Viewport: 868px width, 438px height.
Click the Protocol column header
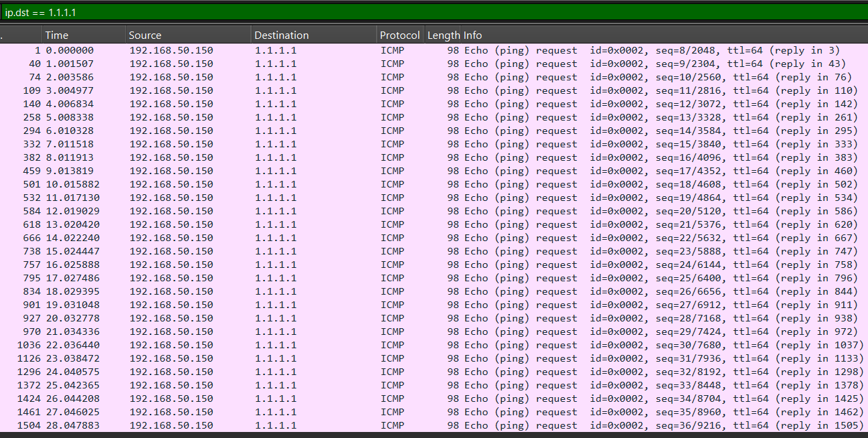[400, 35]
